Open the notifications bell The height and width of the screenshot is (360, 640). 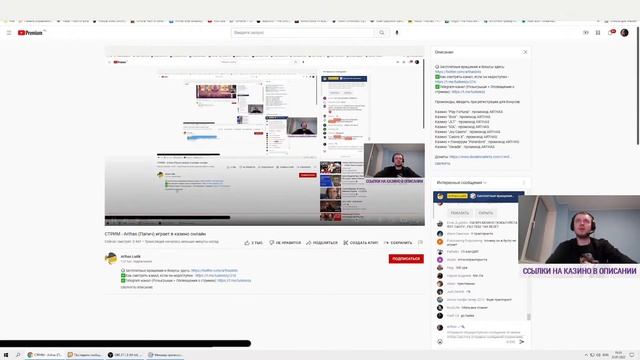coord(611,33)
